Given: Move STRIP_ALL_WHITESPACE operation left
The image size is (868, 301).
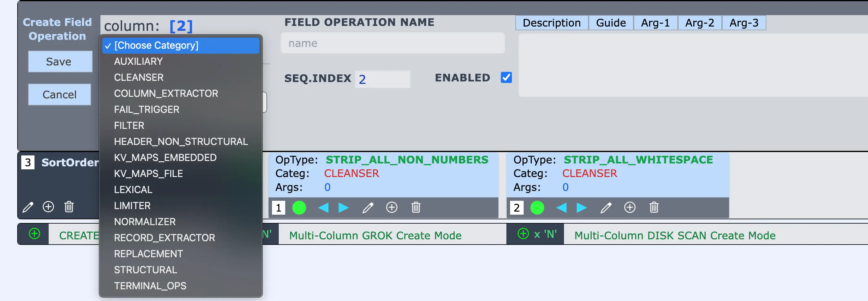Looking at the screenshot, I should [562, 208].
